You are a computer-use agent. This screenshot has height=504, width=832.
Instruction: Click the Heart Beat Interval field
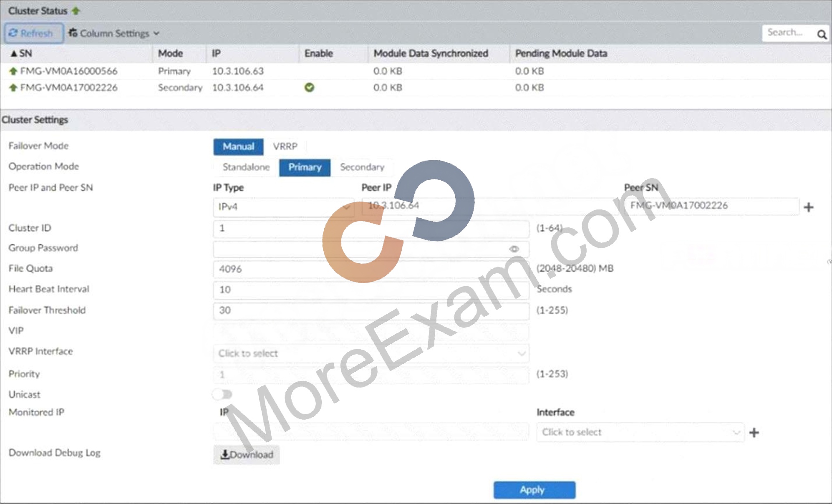click(x=371, y=290)
